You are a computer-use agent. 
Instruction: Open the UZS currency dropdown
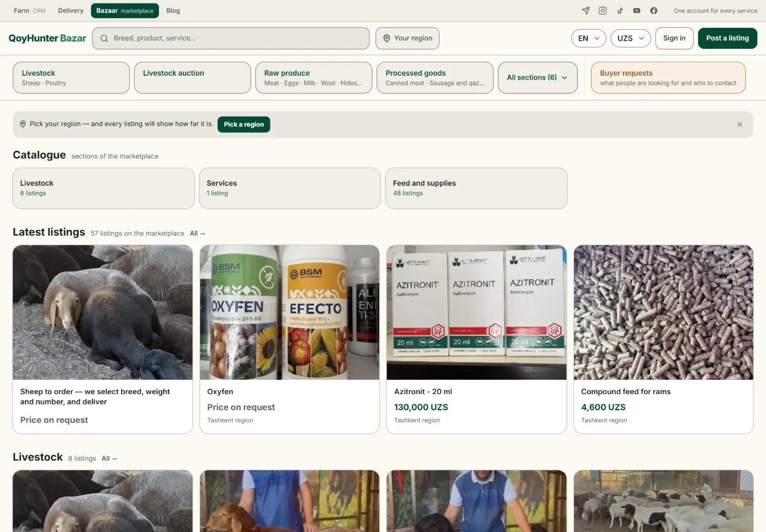click(631, 38)
